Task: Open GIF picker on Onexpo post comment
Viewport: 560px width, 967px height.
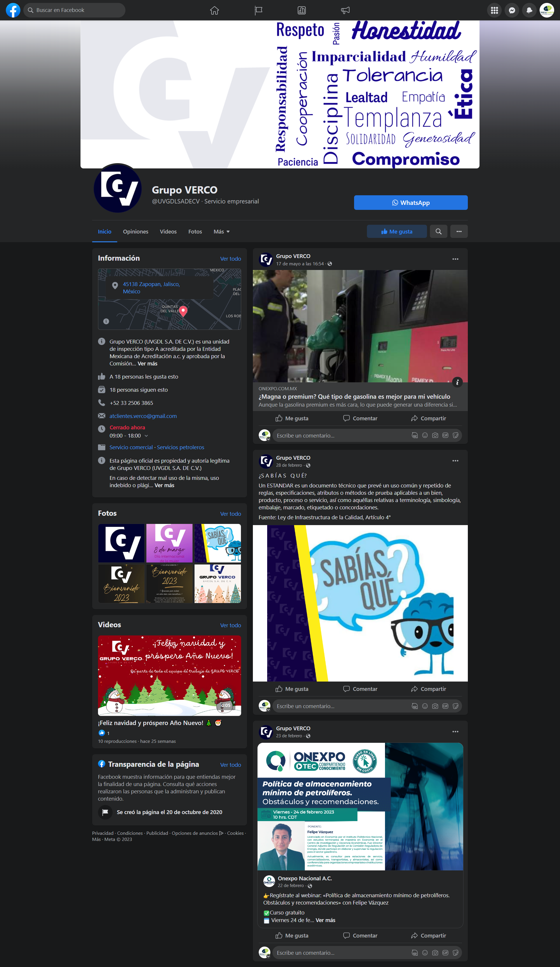Action: [x=445, y=952]
